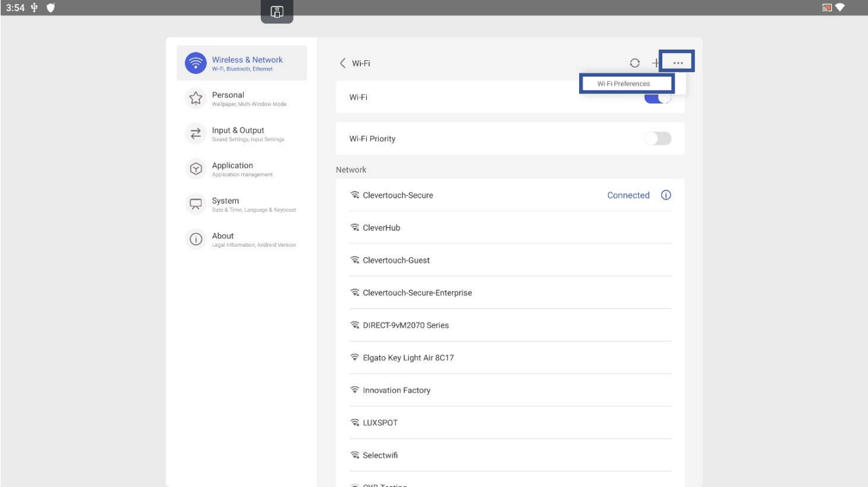Click the About info circle icon

195,240
